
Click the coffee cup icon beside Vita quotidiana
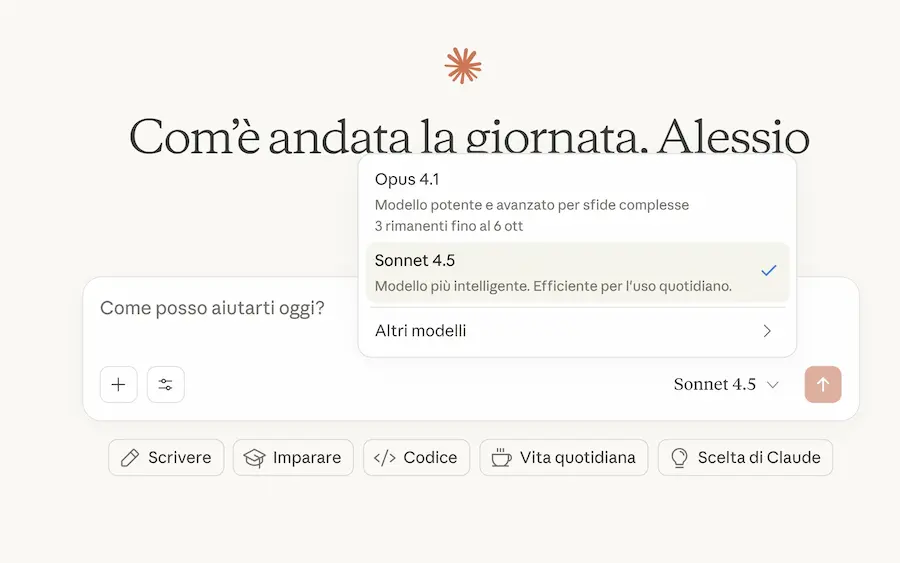pyautogui.click(x=501, y=458)
